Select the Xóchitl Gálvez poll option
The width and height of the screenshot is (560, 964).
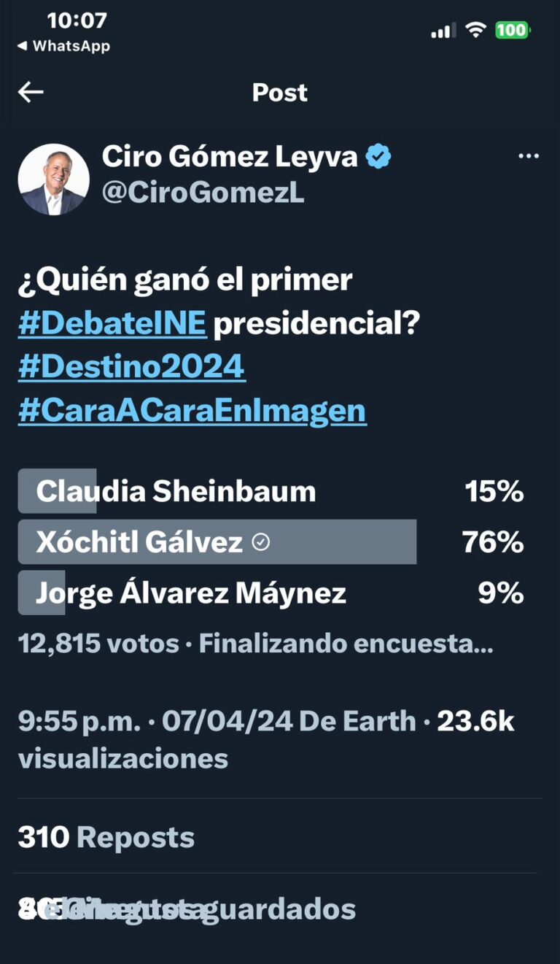coord(271,542)
